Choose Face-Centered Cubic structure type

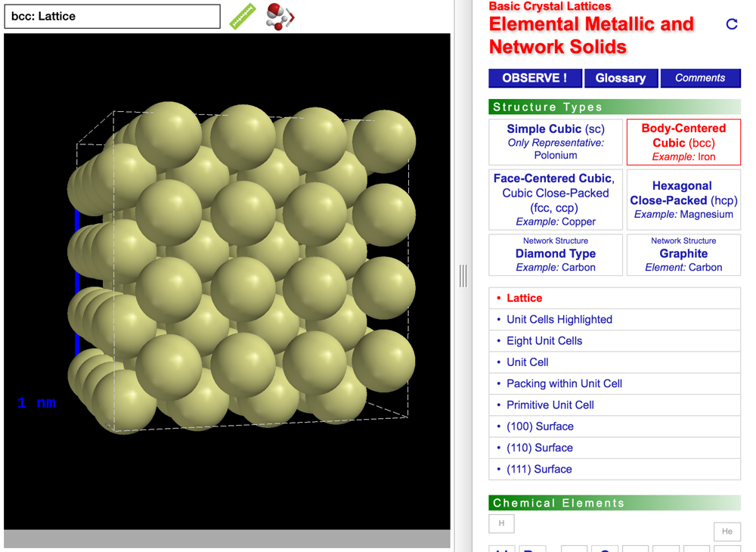(x=556, y=200)
